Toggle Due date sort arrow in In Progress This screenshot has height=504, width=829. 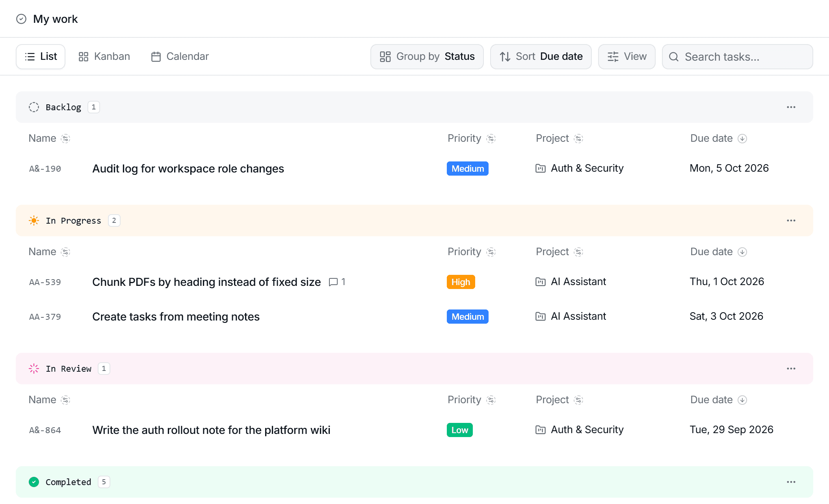[x=742, y=252]
